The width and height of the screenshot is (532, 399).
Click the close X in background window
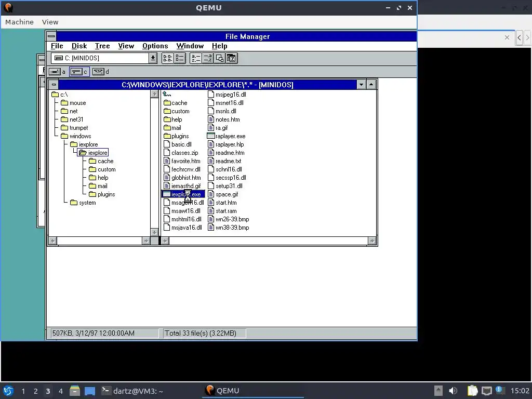pyautogui.click(x=507, y=37)
